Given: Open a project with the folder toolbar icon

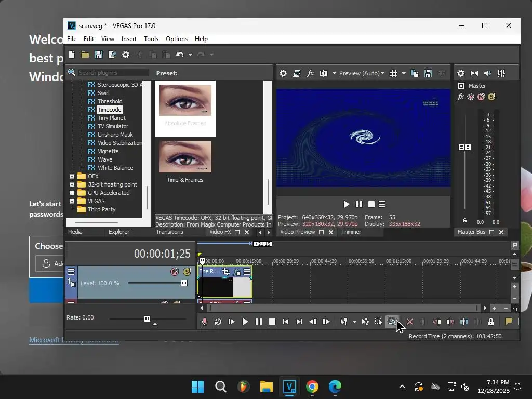Looking at the screenshot, I should [x=85, y=54].
